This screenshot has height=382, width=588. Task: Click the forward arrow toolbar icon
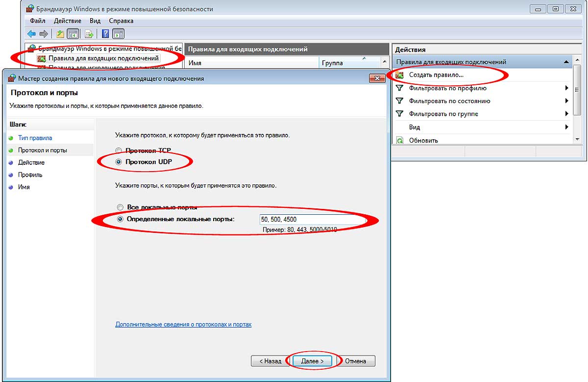tap(44, 34)
